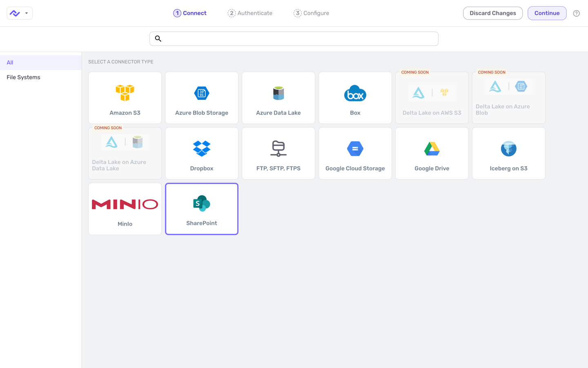
Task: Click the Dropbox logo icon
Action: (x=202, y=148)
